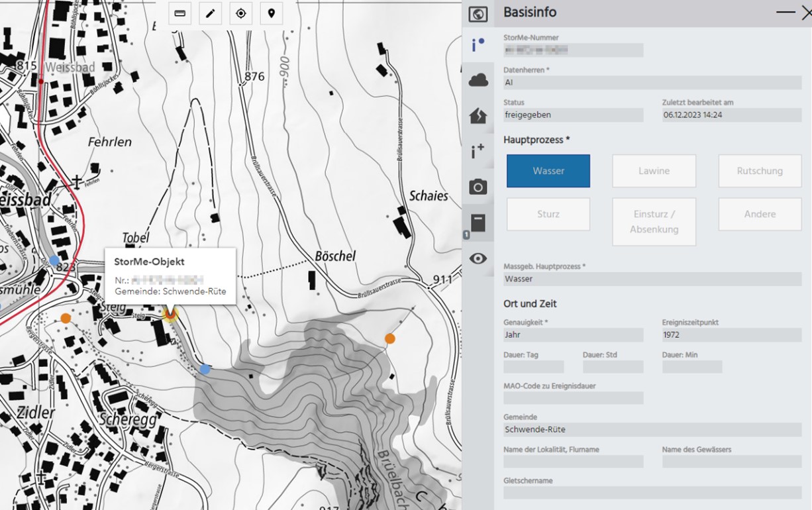Open the camera photos section
This screenshot has height=510, width=812.
pyautogui.click(x=478, y=187)
